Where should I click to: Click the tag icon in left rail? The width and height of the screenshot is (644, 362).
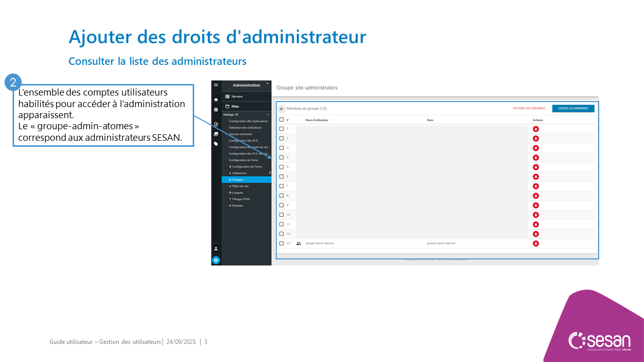click(216, 144)
